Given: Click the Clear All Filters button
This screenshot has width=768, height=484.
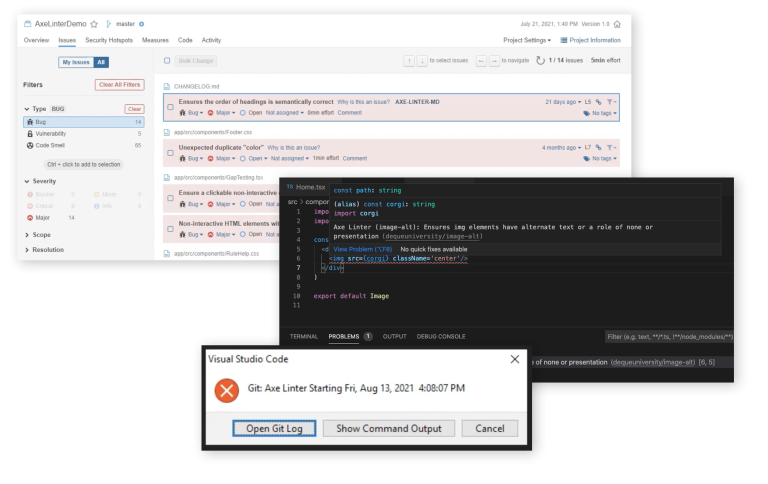Looking at the screenshot, I should click(119, 85).
